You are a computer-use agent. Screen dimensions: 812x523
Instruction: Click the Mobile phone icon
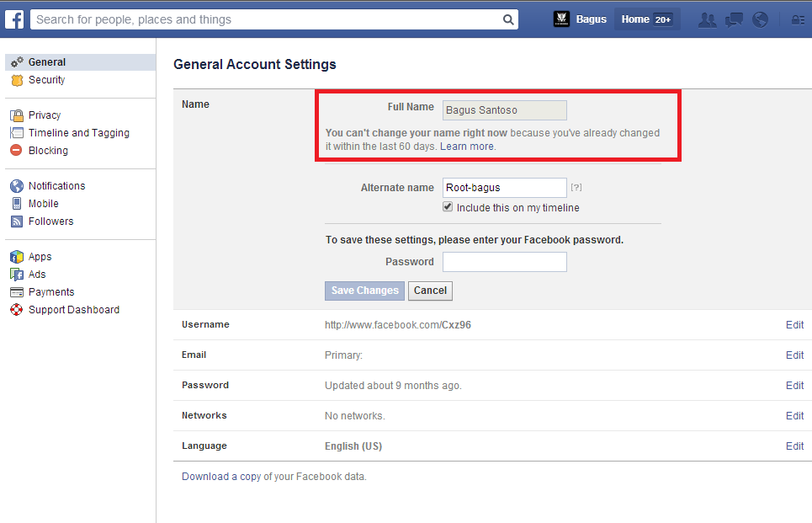tap(17, 203)
